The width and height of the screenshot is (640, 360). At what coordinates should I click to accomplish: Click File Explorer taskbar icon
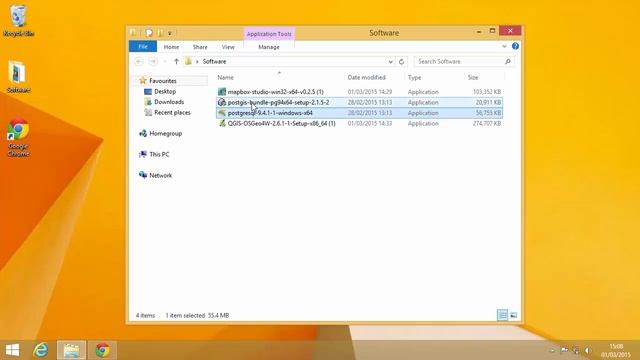(x=71, y=350)
